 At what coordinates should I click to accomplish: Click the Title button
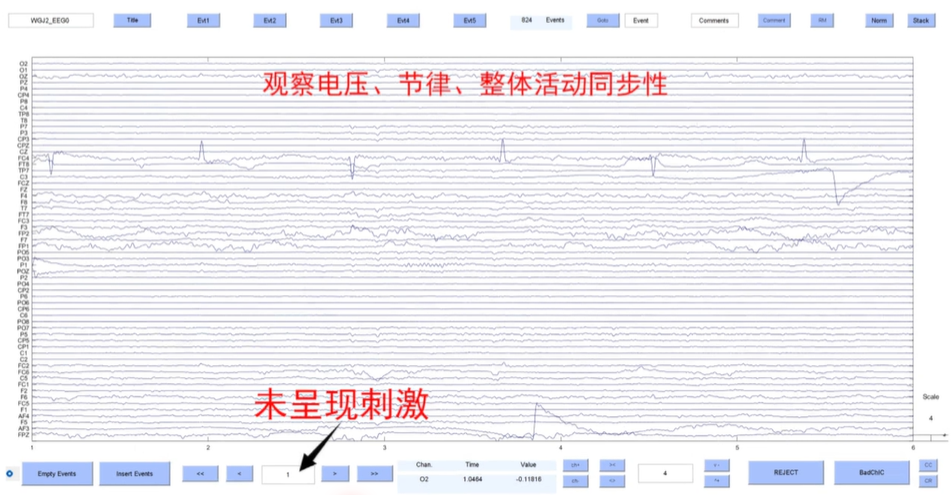(x=132, y=20)
